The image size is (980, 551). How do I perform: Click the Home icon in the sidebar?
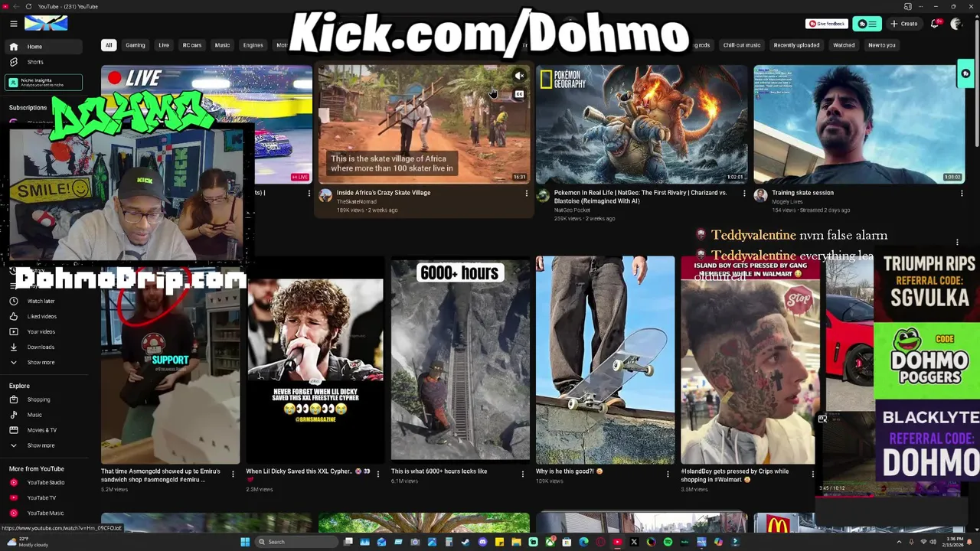click(x=13, y=47)
